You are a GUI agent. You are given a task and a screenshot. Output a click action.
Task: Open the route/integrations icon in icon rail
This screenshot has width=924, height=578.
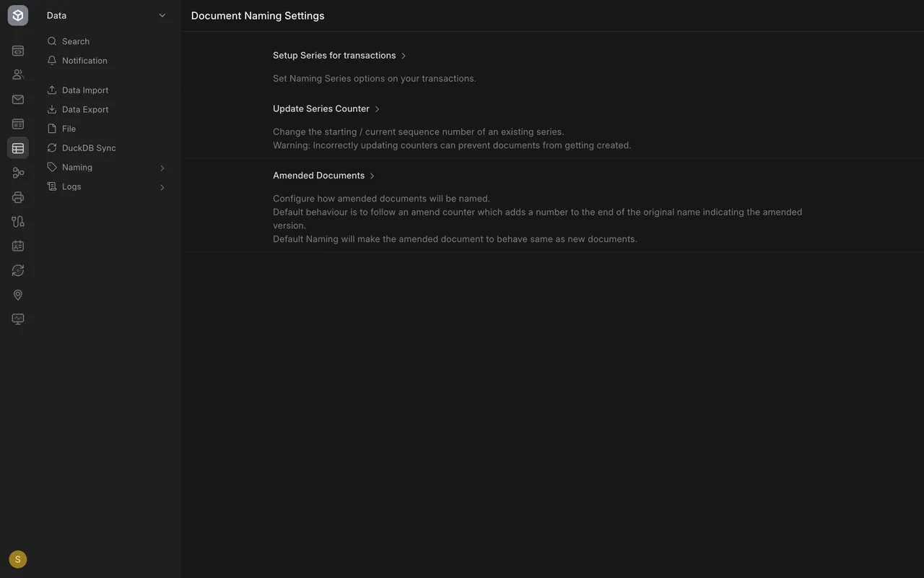18,222
